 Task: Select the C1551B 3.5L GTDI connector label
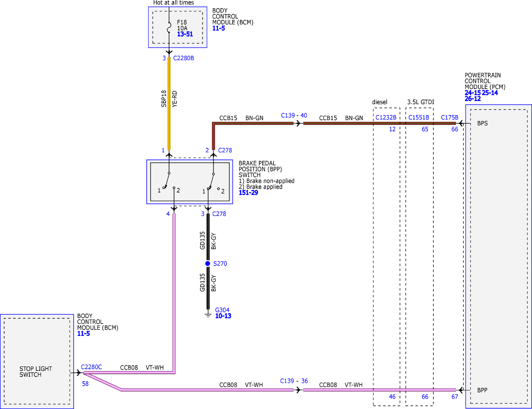click(x=419, y=117)
